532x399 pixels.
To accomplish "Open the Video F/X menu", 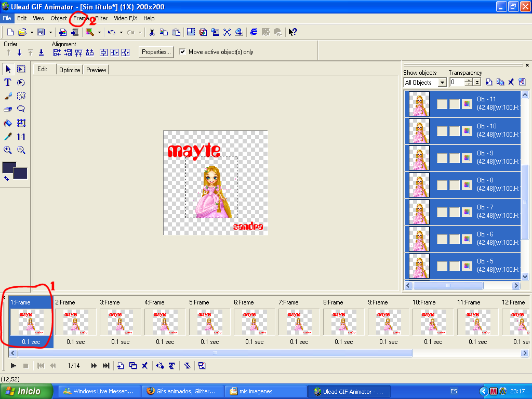I will (x=126, y=18).
